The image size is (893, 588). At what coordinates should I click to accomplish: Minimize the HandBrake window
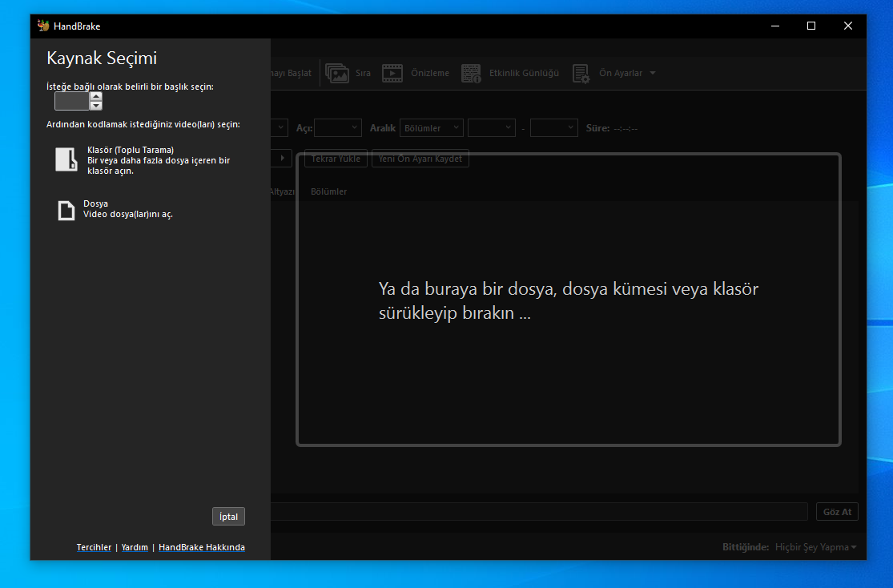(x=775, y=26)
